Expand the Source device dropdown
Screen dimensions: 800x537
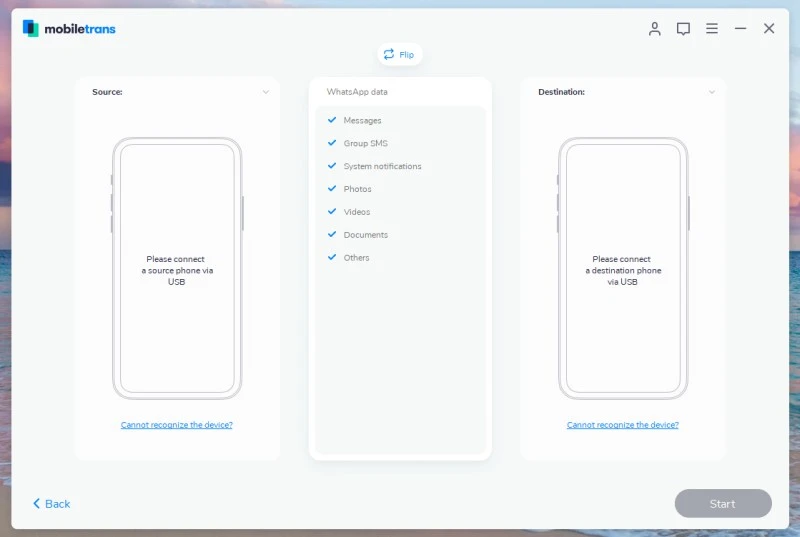[265, 92]
